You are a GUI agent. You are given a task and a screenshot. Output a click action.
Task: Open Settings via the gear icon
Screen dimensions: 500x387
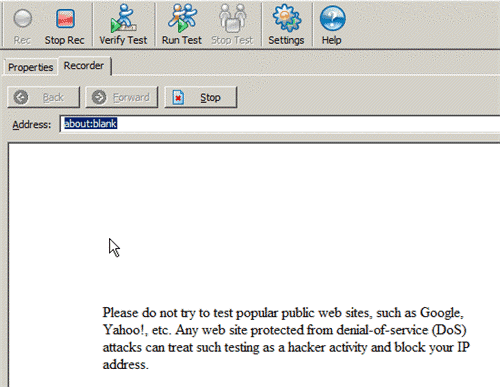(x=286, y=18)
